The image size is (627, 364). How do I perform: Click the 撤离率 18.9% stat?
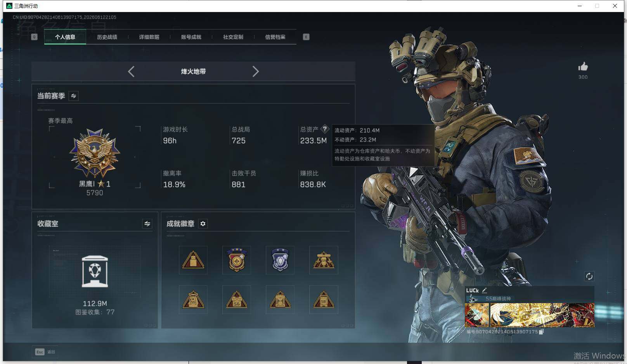tap(174, 179)
